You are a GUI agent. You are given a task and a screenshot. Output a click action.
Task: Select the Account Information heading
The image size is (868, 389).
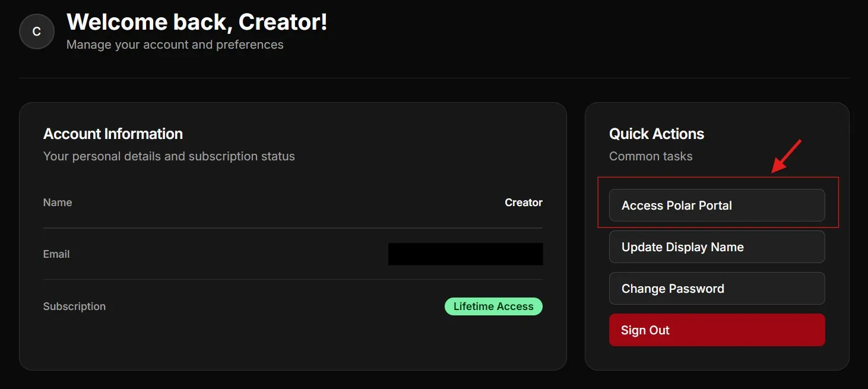[113, 134]
